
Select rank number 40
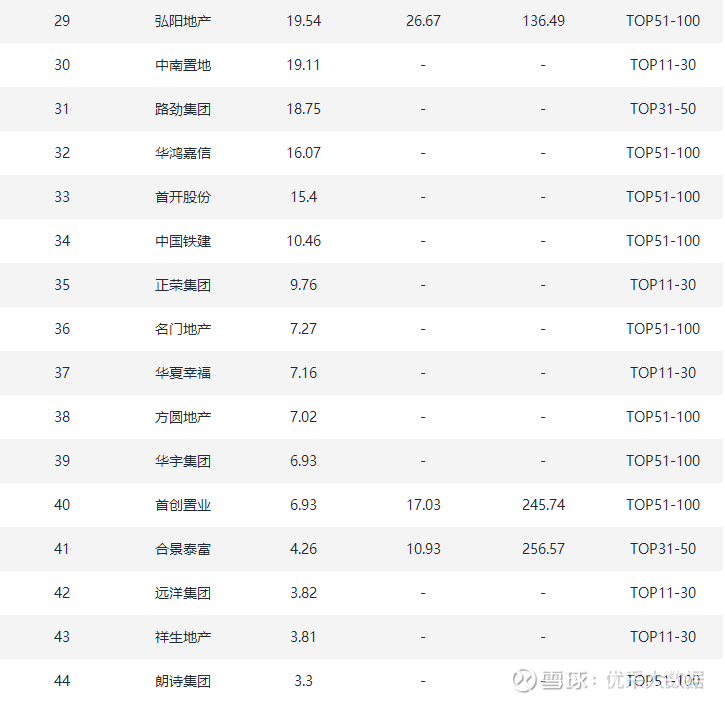pos(62,505)
